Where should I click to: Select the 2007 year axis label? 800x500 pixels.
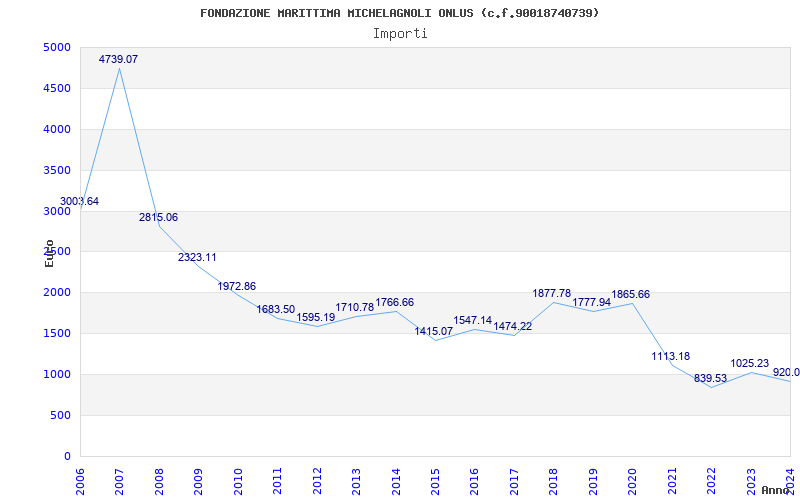(x=120, y=483)
